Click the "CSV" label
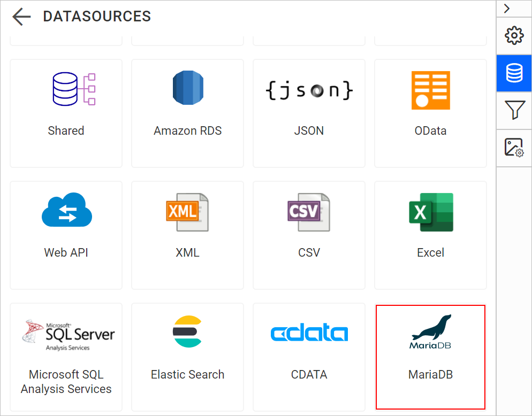532x416 pixels. point(309,252)
